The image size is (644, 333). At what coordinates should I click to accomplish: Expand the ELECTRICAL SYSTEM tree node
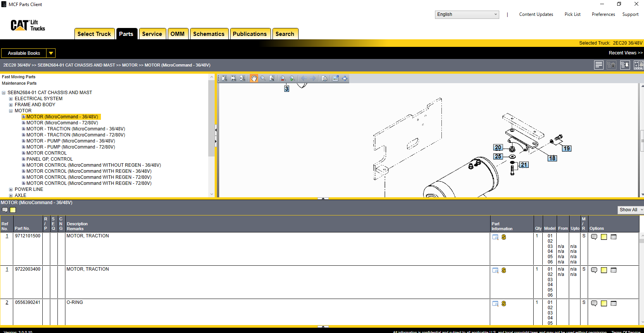(x=11, y=99)
